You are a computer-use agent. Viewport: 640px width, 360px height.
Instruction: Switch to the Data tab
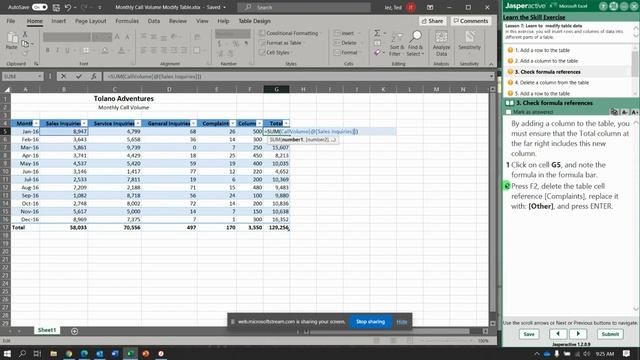[x=153, y=21]
